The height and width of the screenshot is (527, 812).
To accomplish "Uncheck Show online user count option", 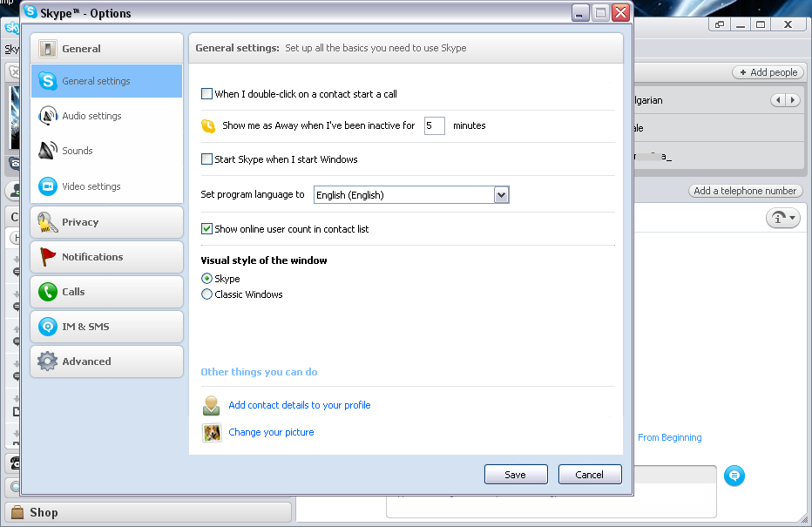I will point(207,229).
